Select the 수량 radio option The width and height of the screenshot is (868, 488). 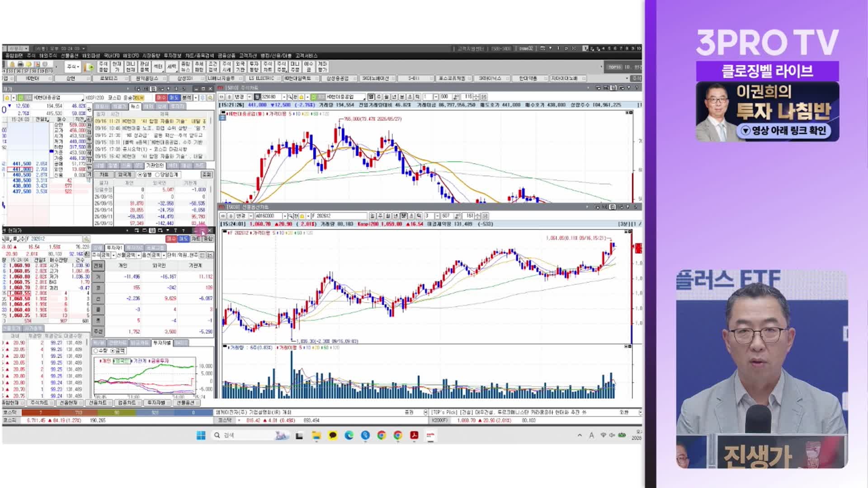(x=100, y=351)
